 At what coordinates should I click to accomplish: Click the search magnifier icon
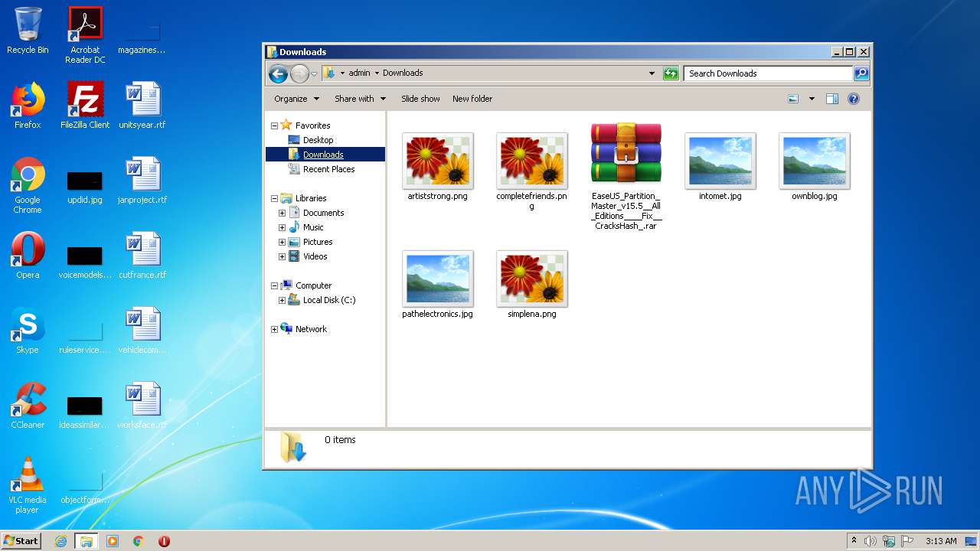coord(861,73)
